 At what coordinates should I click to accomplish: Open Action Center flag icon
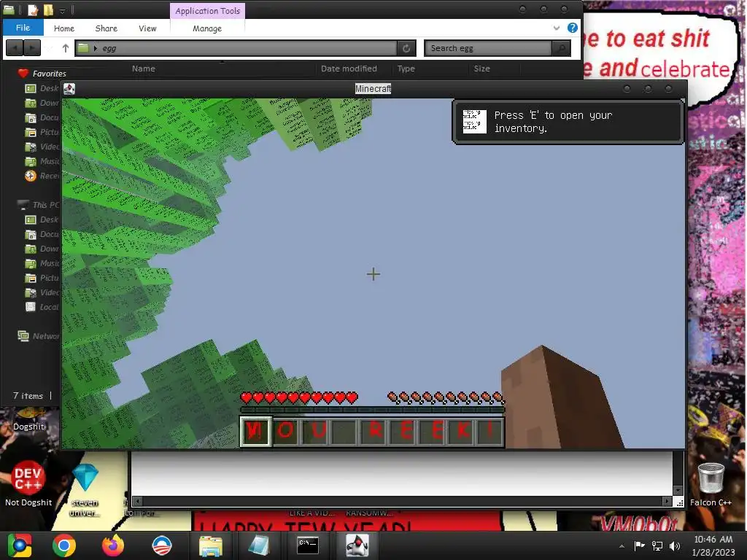(639, 545)
